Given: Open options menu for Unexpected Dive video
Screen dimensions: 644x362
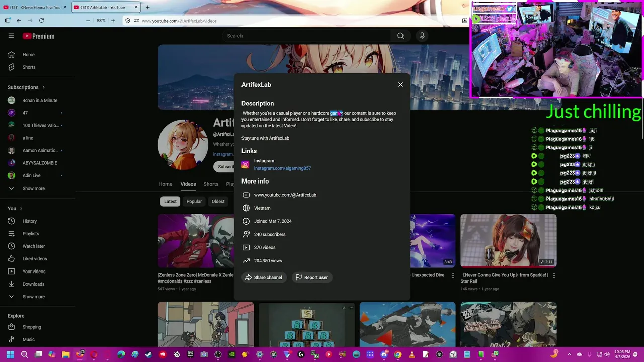Looking at the screenshot, I should (x=453, y=276).
